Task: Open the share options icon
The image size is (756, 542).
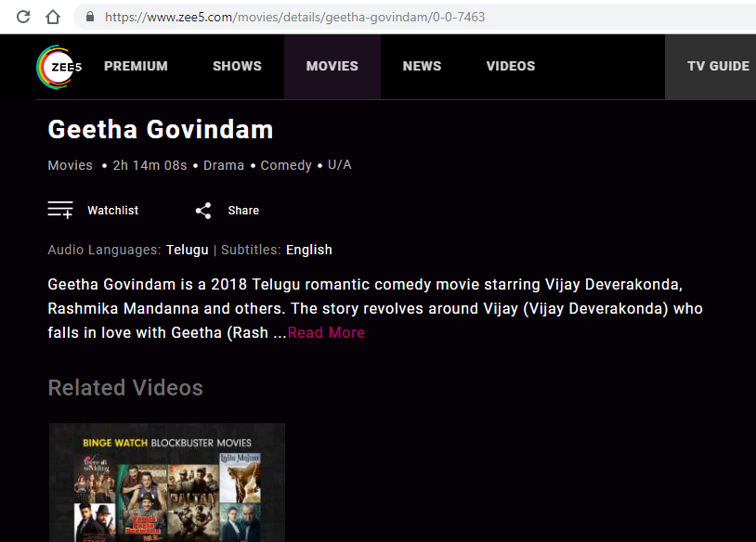Action: (x=203, y=211)
